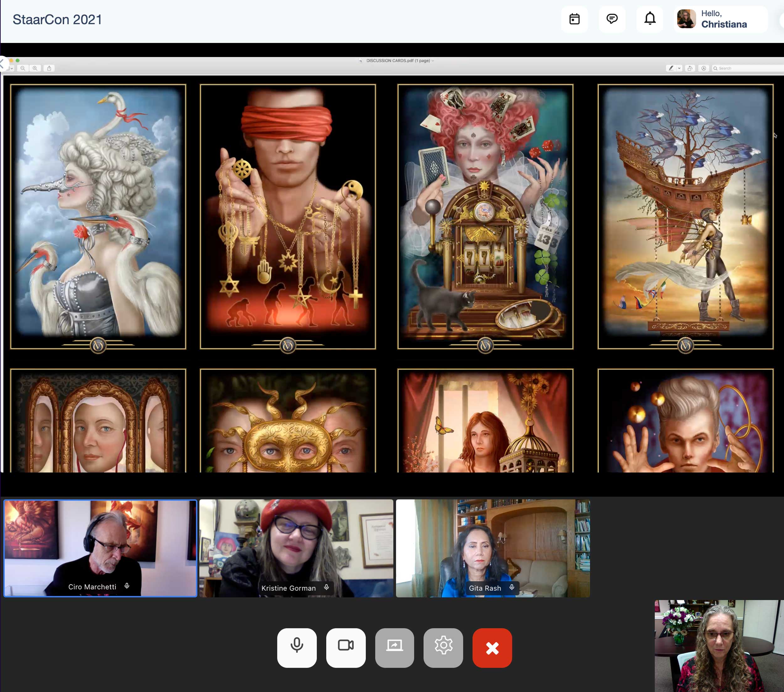This screenshot has height=692, width=784.
Task: Open the chat messages icon
Action: point(612,19)
